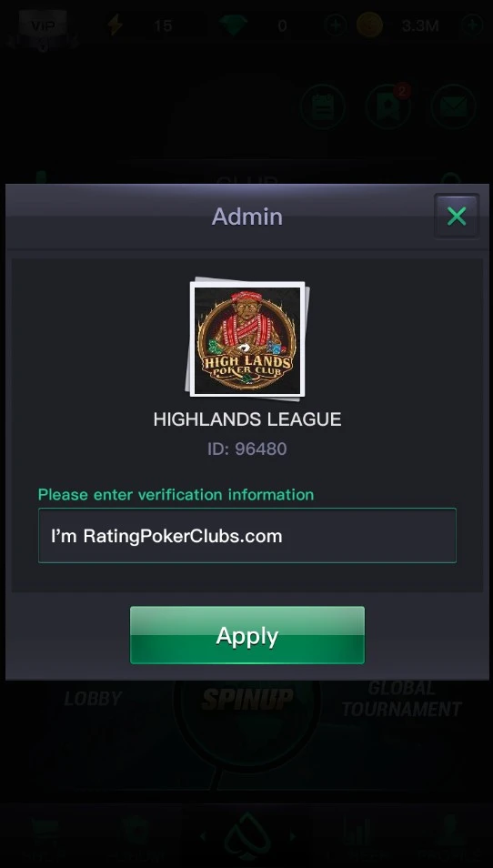
Task: Tap the green diamond gem icon
Action: [233, 25]
